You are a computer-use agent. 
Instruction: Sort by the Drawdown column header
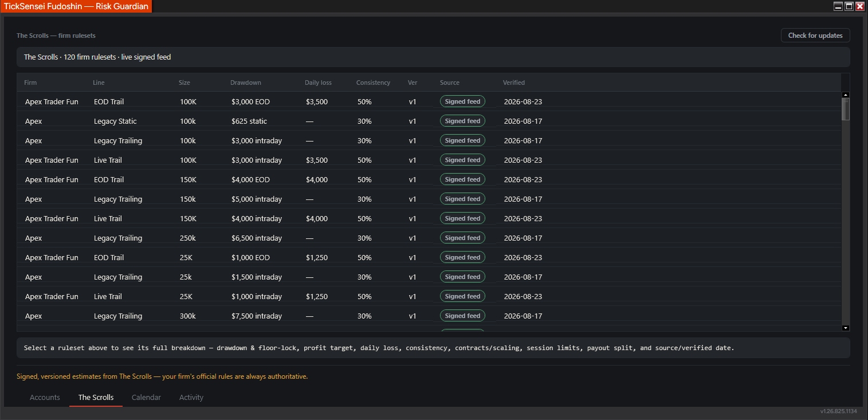tap(246, 83)
